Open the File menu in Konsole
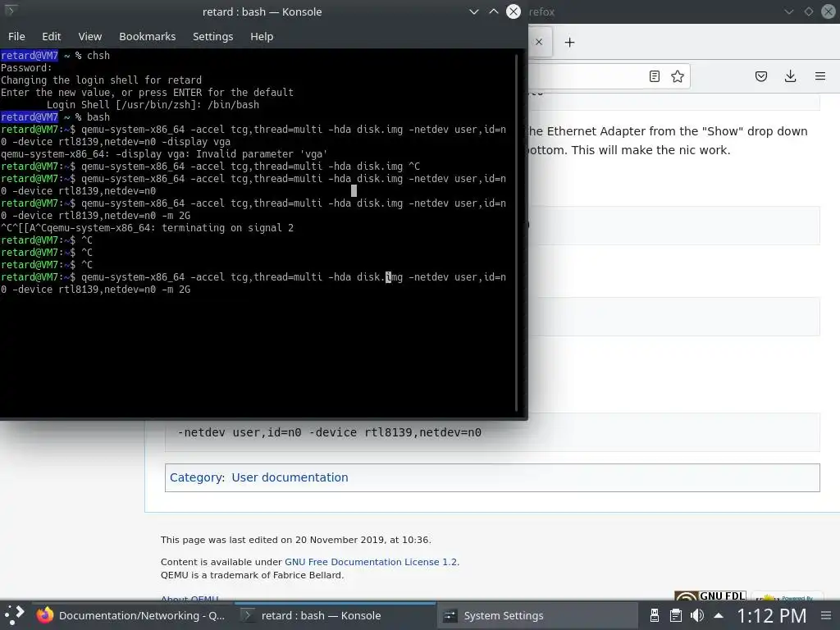The width and height of the screenshot is (840, 630). pos(16,36)
